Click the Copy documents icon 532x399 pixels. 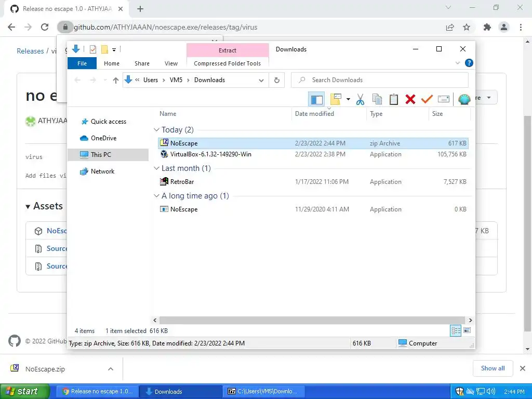click(x=377, y=99)
